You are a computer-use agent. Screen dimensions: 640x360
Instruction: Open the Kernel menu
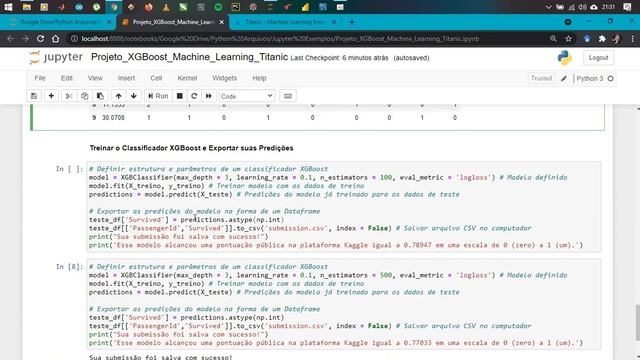pyautogui.click(x=187, y=78)
